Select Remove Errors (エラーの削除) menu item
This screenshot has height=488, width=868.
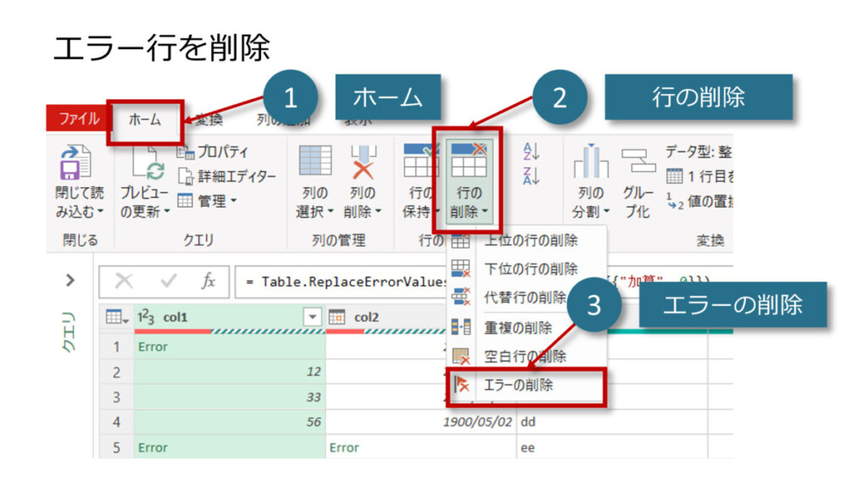pyautogui.click(x=518, y=385)
